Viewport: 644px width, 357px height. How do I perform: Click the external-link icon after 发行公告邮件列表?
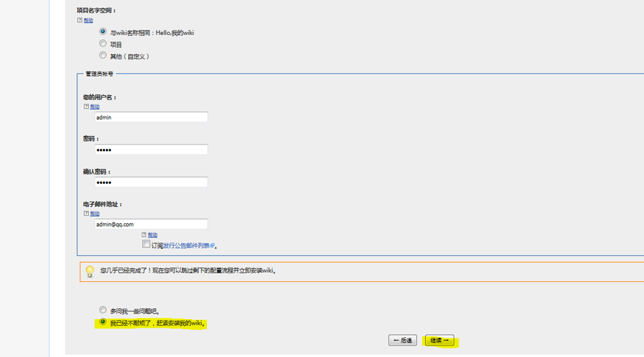[x=213, y=246]
